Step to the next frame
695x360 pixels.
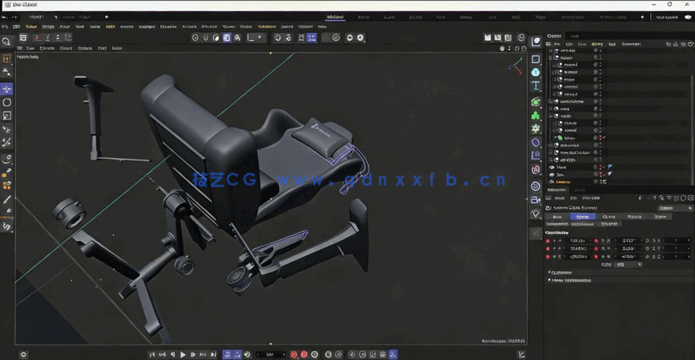point(193,355)
